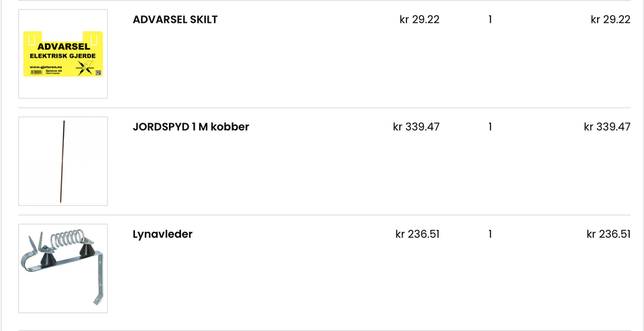Viewport: 644px width, 331px height.
Task: Open the Lynavleder product image
Action: (x=63, y=268)
